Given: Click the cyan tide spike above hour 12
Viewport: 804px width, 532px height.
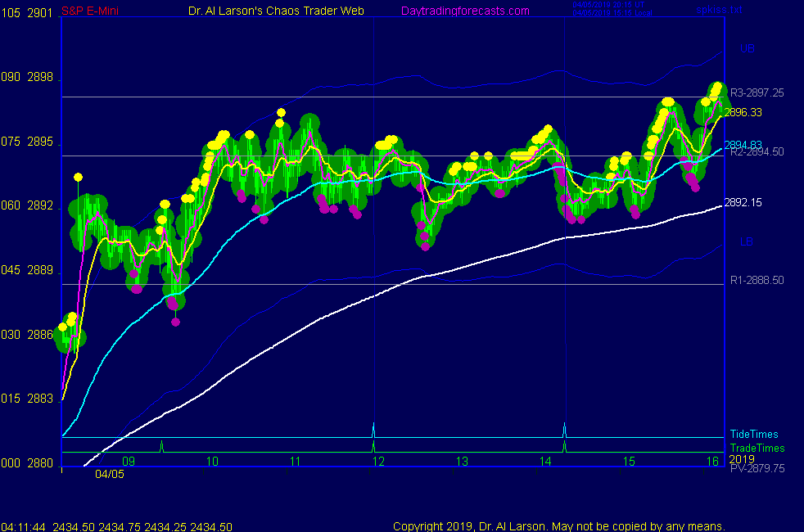Looking at the screenshot, I should pos(373,430).
